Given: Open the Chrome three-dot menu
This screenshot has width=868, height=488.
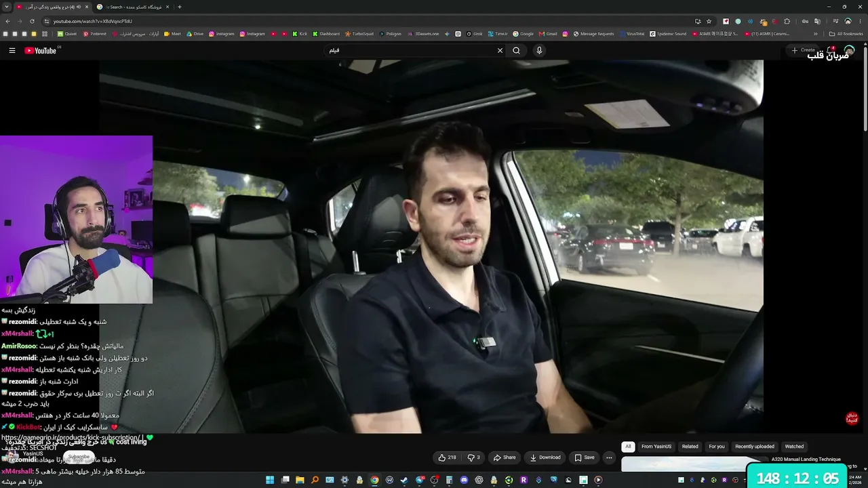Looking at the screenshot, I should pyautogui.click(x=860, y=21).
